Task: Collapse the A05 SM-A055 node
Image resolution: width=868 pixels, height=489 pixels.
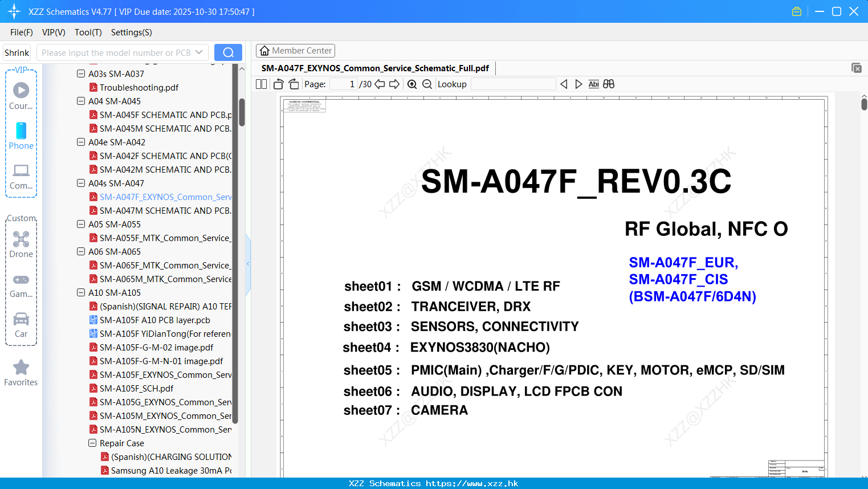Action: pyautogui.click(x=81, y=224)
